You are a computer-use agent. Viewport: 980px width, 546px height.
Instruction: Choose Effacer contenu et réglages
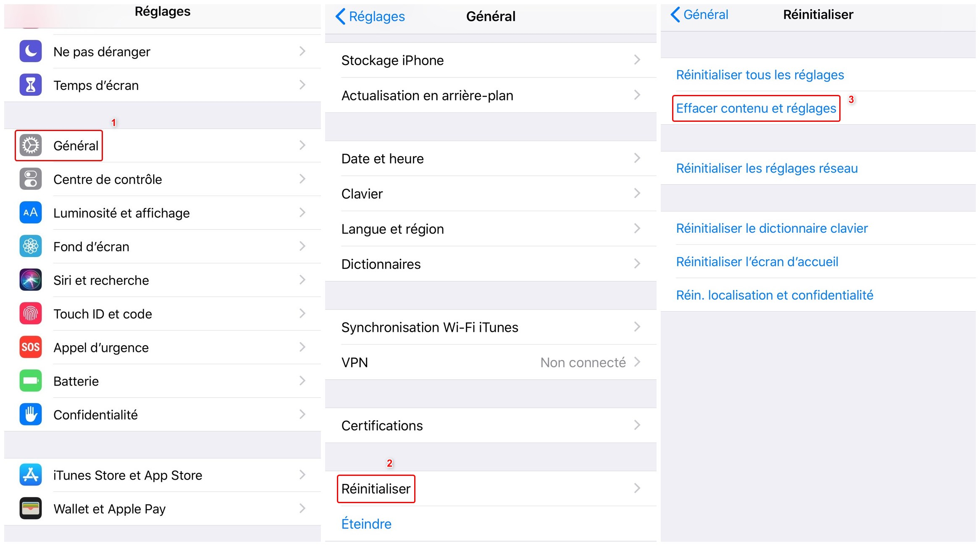(x=756, y=108)
